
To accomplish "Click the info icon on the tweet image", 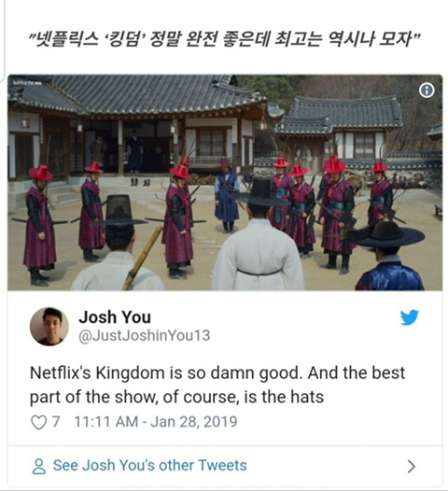I will (427, 91).
